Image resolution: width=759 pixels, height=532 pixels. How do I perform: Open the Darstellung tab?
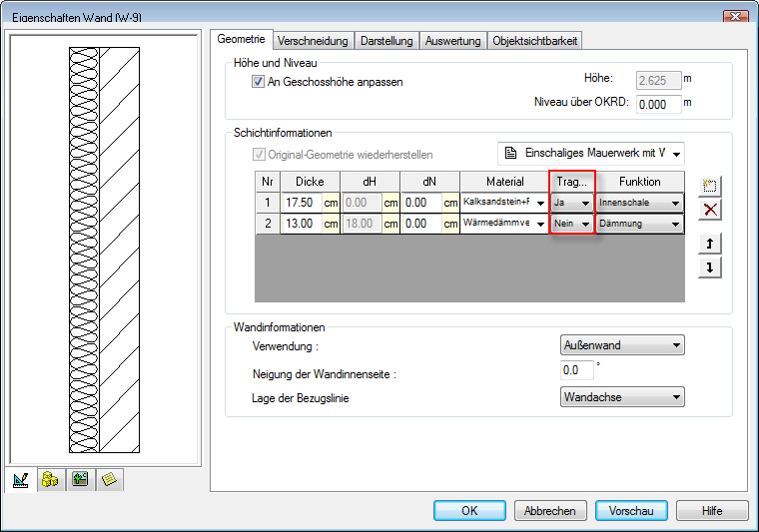coord(386,41)
